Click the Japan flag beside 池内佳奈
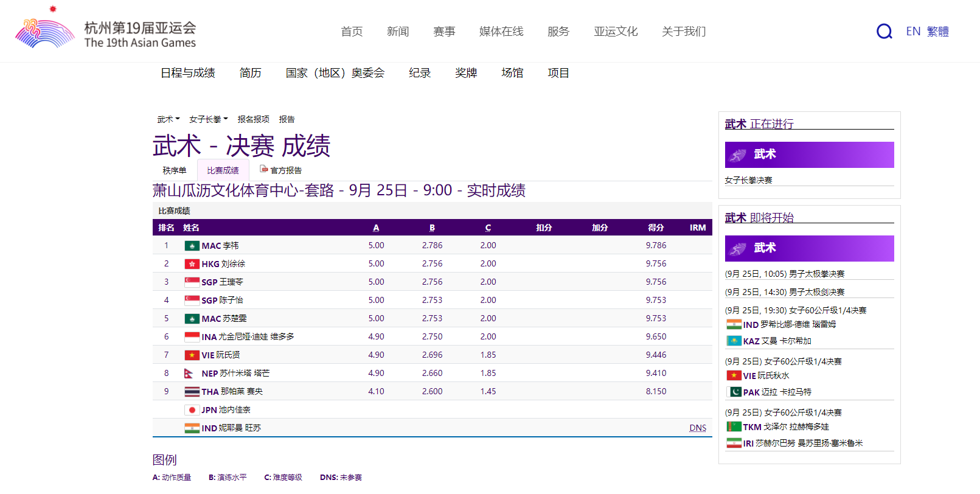 point(192,410)
